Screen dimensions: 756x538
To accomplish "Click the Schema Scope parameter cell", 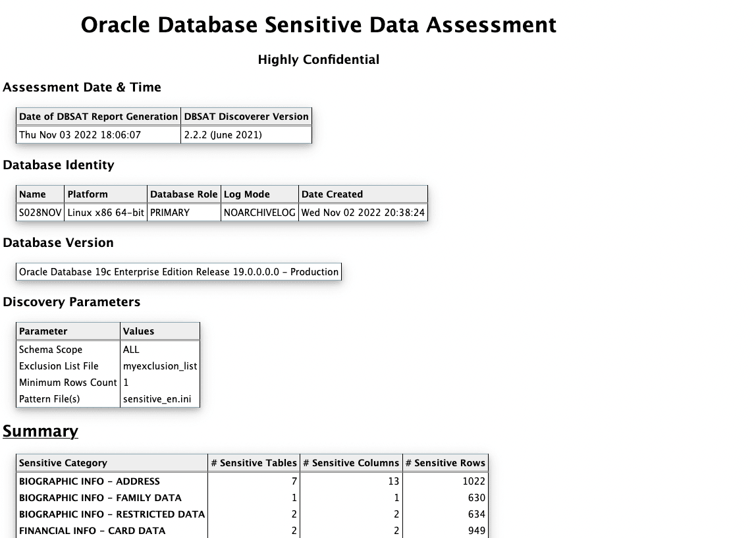I will coord(51,350).
